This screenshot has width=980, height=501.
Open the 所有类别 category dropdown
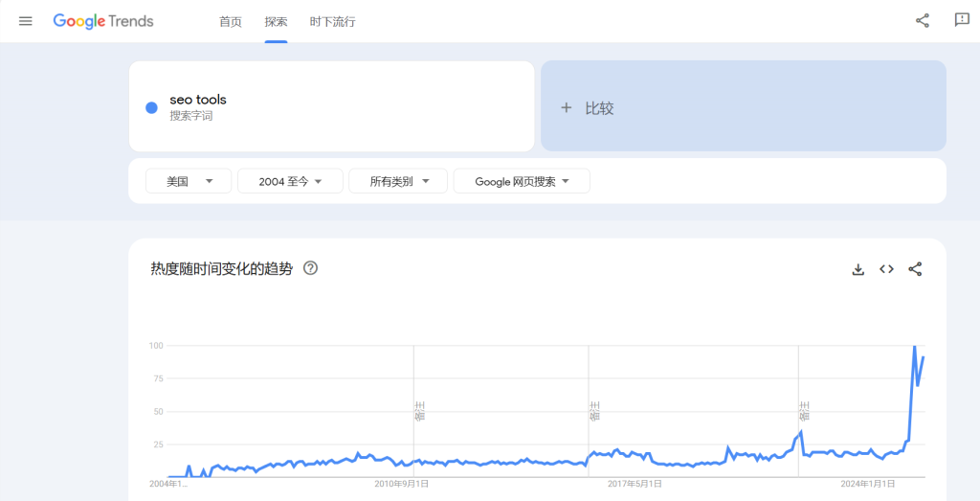[x=398, y=181]
